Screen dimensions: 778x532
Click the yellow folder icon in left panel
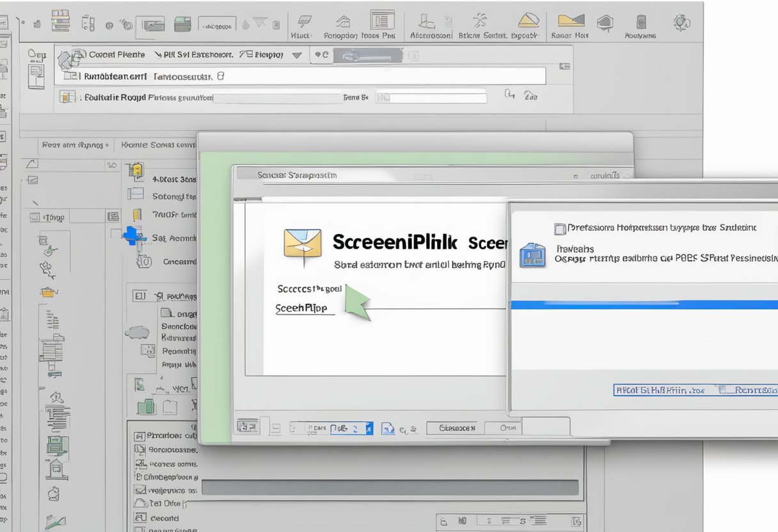tap(47, 292)
